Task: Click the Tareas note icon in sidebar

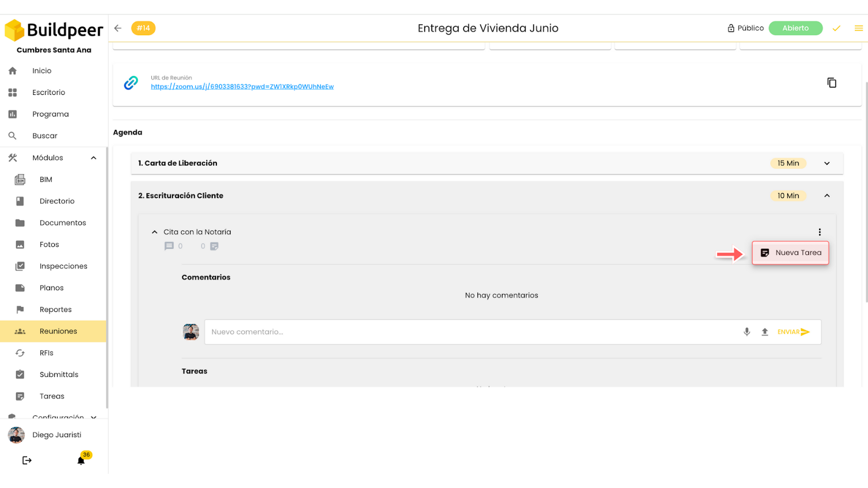Action: pyautogui.click(x=20, y=396)
